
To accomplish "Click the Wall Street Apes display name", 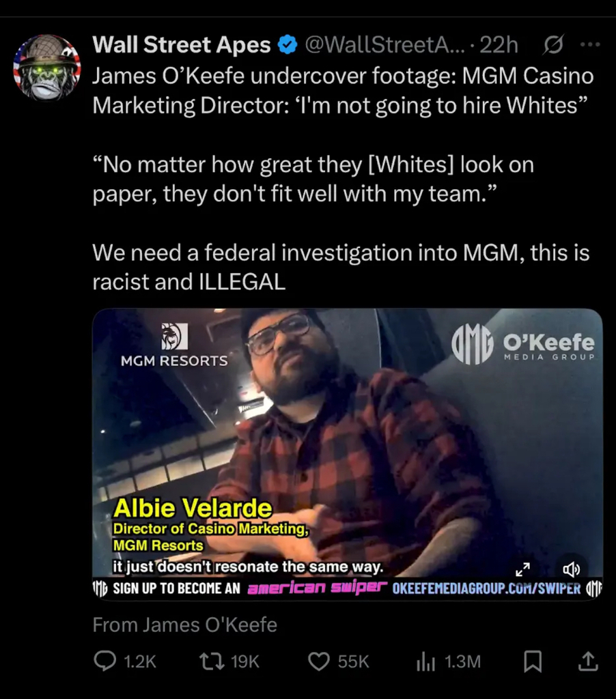I will [x=181, y=44].
